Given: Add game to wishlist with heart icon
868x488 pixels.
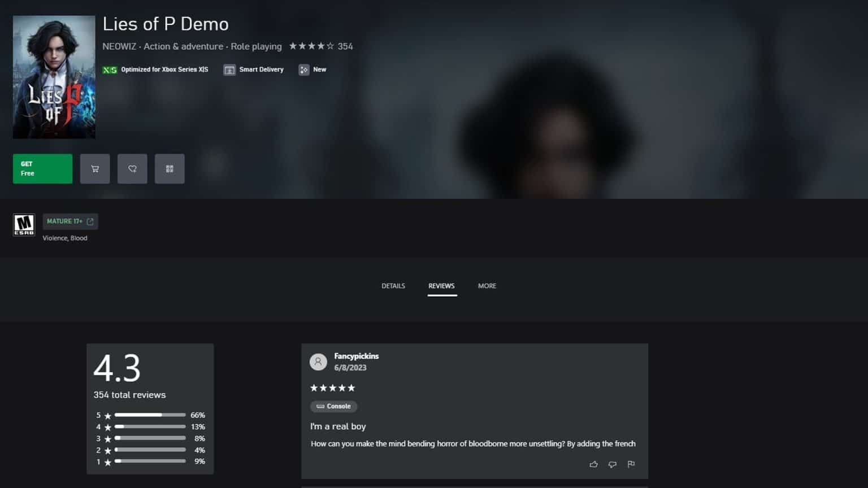Looking at the screenshot, I should [132, 169].
